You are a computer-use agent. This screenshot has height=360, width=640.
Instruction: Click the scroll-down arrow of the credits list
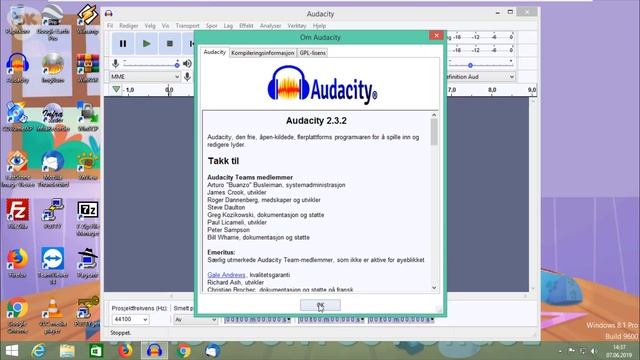434,288
